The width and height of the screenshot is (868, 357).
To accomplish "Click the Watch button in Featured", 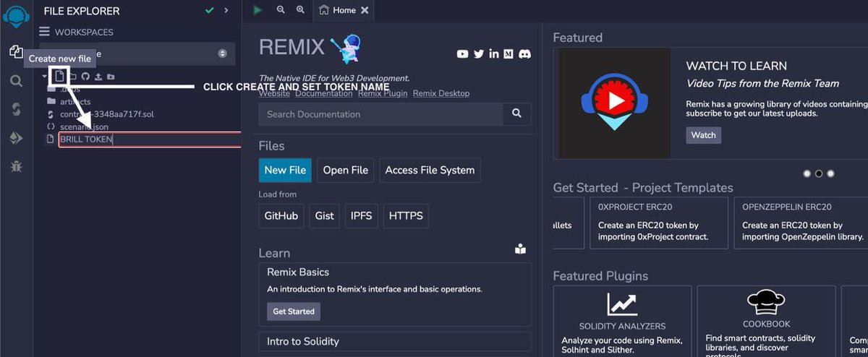I will tap(703, 135).
